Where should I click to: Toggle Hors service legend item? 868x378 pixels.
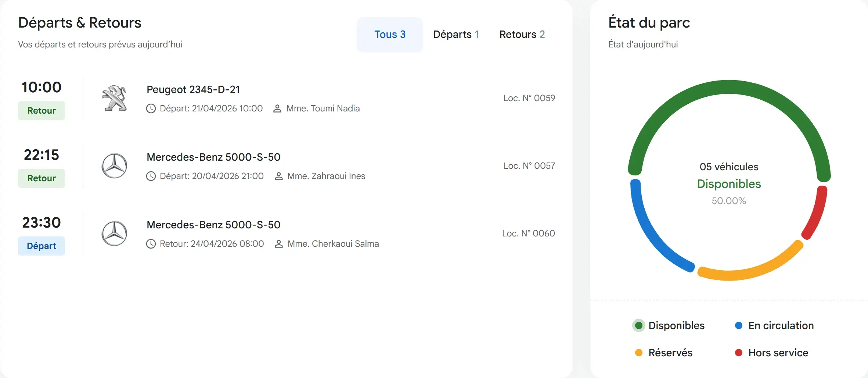click(772, 353)
